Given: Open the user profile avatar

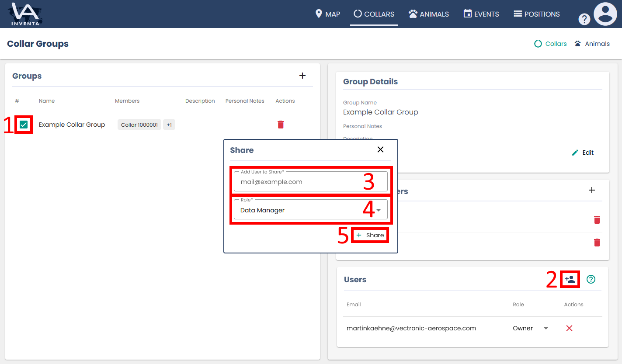Looking at the screenshot, I should click(605, 14).
